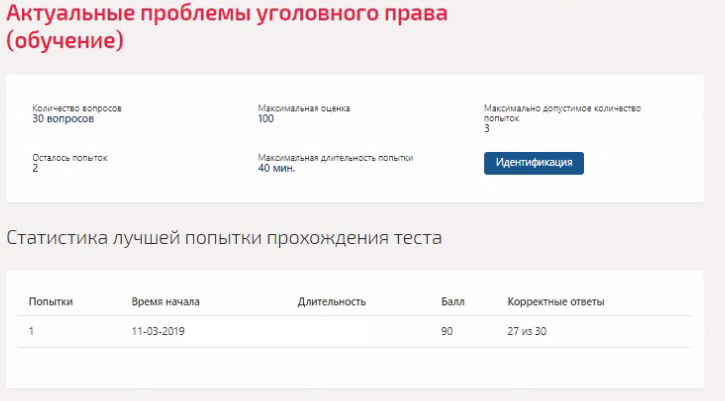Click the maximum score value 100

tap(266, 119)
